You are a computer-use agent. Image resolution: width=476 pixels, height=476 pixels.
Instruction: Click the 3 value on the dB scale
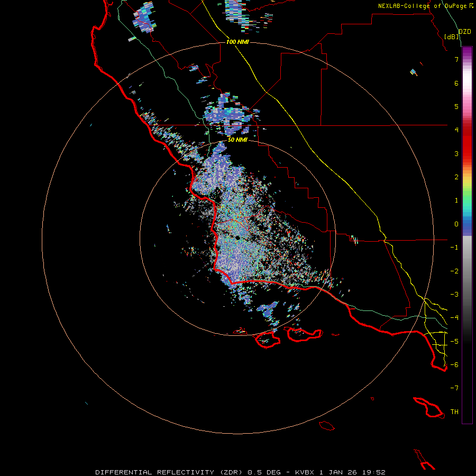point(456,153)
